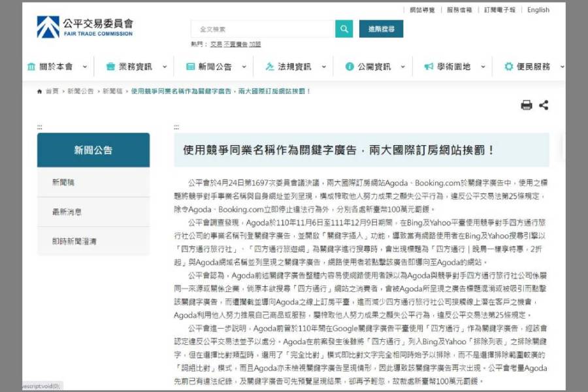588x392 pixels.
Task: Click the 新聞公告 sidebar header
Action: click(x=93, y=150)
